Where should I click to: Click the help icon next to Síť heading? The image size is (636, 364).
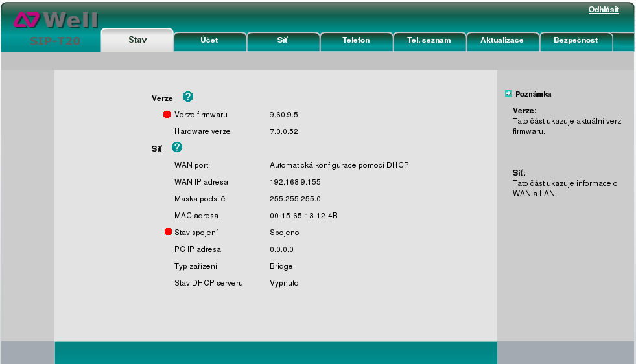click(x=177, y=148)
